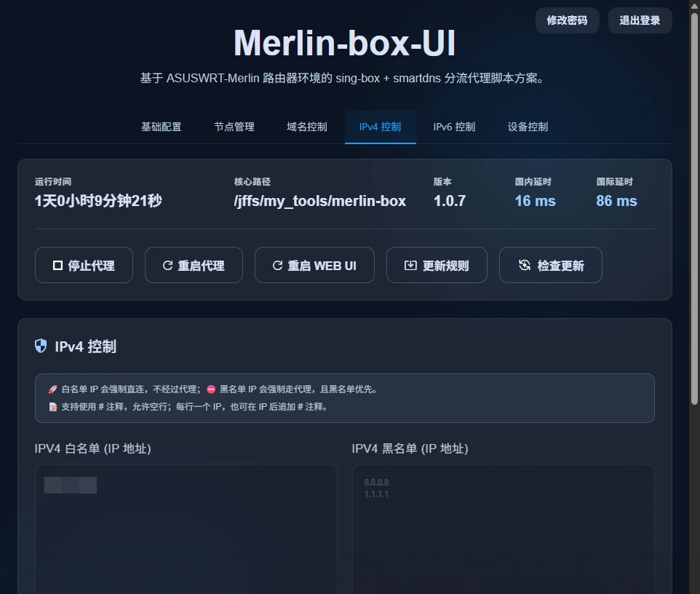This screenshot has width=700, height=594.
Task: Click the memo icon before 支持使用 # 注释
Action: pyautogui.click(x=52, y=407)
